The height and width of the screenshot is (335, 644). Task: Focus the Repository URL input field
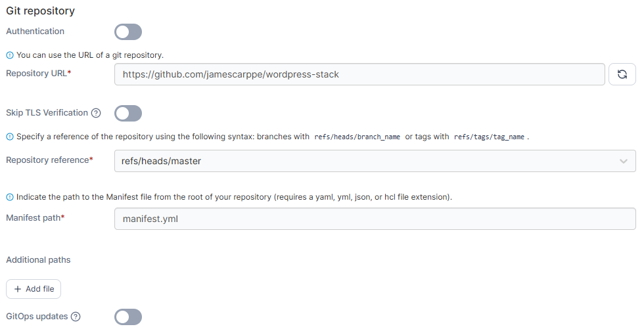359,74
